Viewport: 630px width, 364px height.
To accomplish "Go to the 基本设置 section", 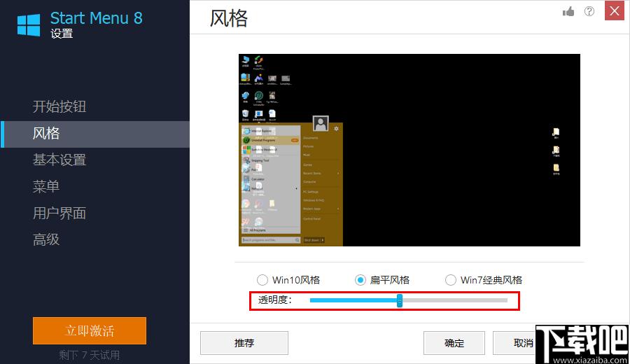I will [59, 160].
